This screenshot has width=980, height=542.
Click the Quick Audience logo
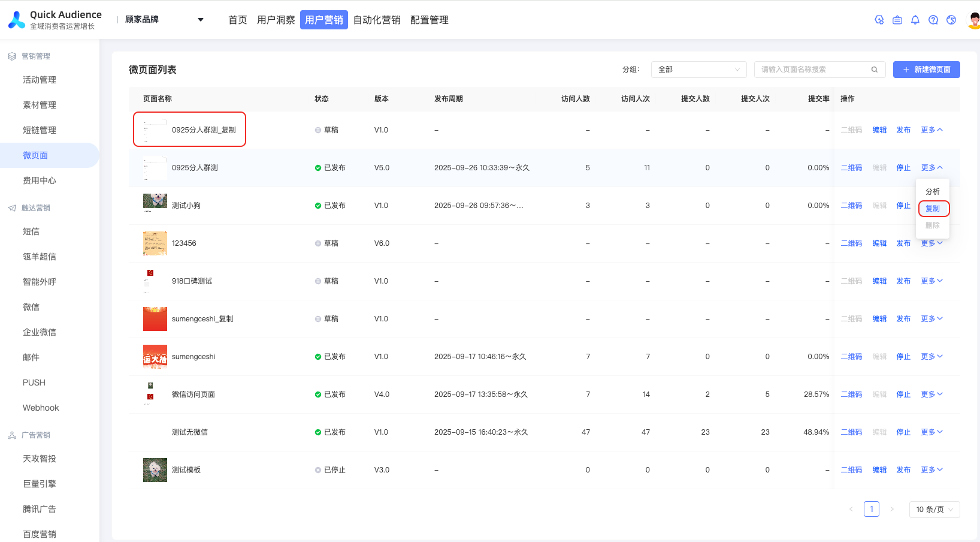(x=17, y=20)
